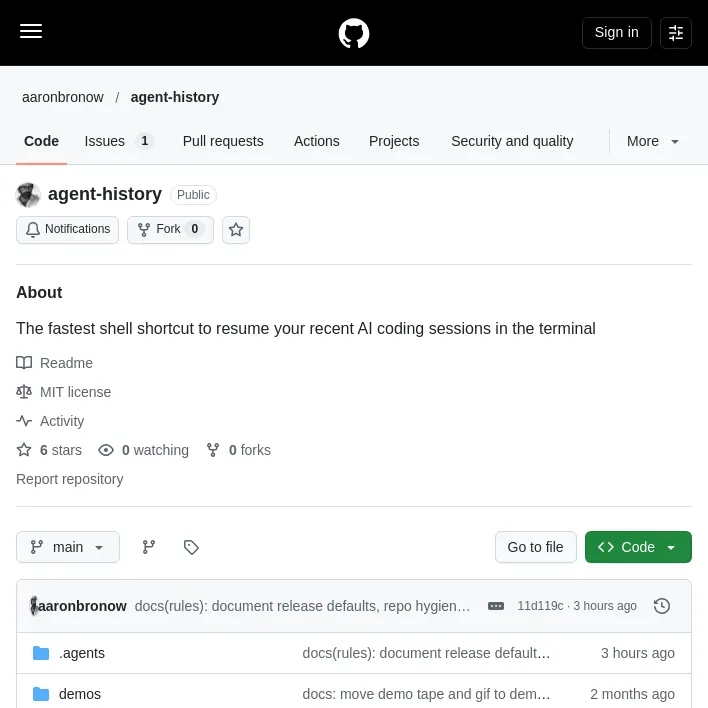Click the Public visibility label
The width and height of the screenshot is (708, 708).
(x=193, y=195)
